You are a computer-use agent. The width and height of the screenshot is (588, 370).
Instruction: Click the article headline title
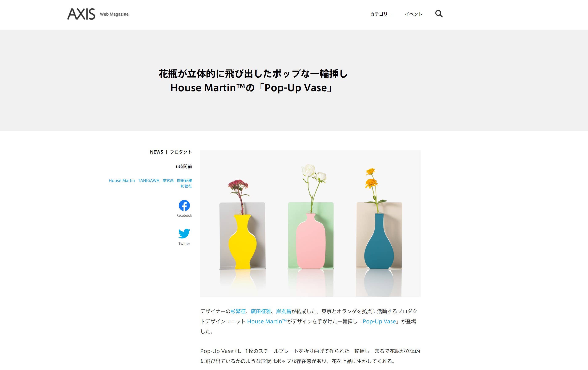tap(253, 81)
